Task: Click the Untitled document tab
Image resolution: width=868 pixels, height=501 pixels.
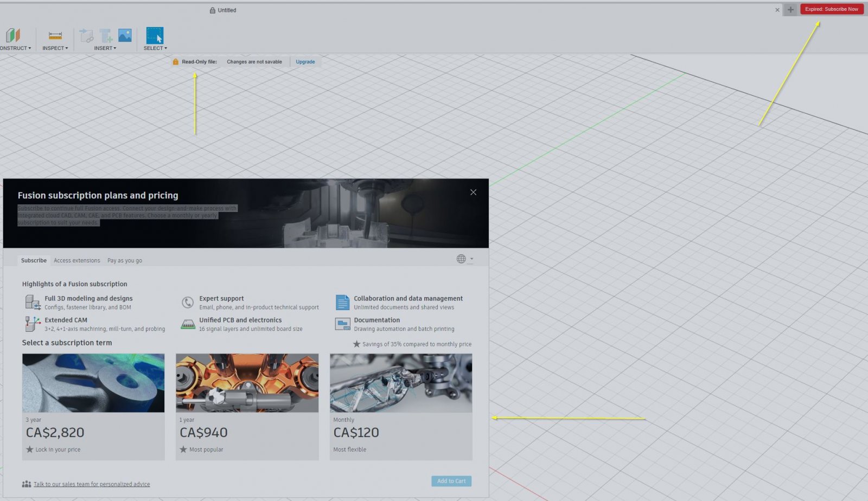Action: click(x=223, y=10)
